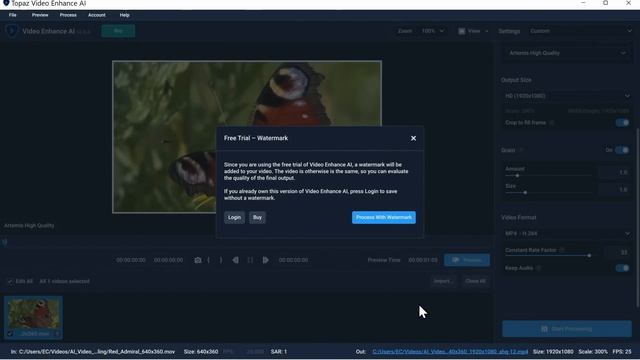
Task: Open the Help menu
Action: (x=124, y=15)
